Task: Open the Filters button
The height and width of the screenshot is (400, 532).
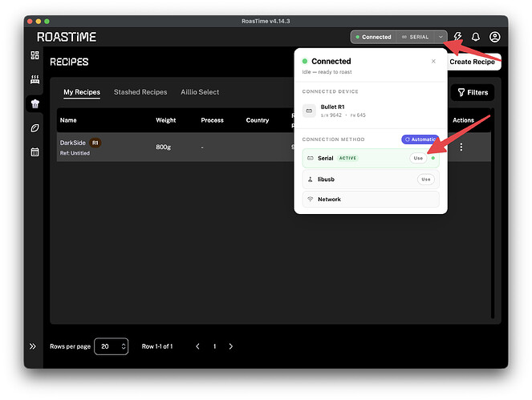Action: pyautogui.click(x=473, y=92)
